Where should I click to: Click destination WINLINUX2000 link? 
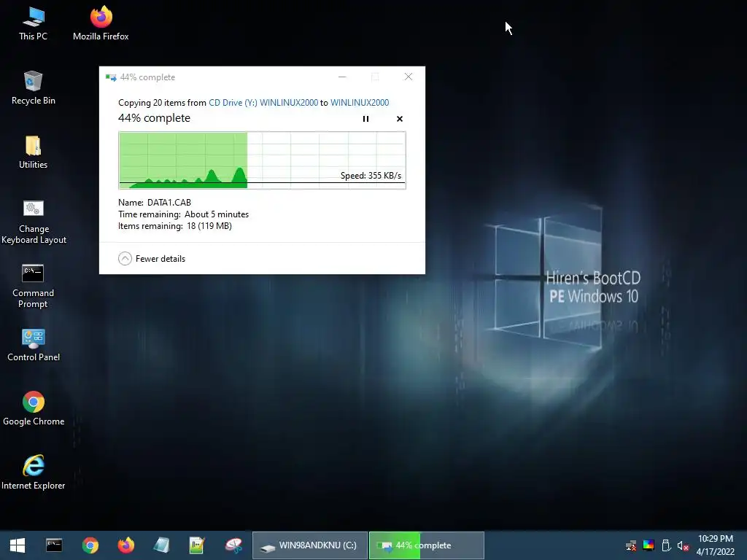point(360,102)
